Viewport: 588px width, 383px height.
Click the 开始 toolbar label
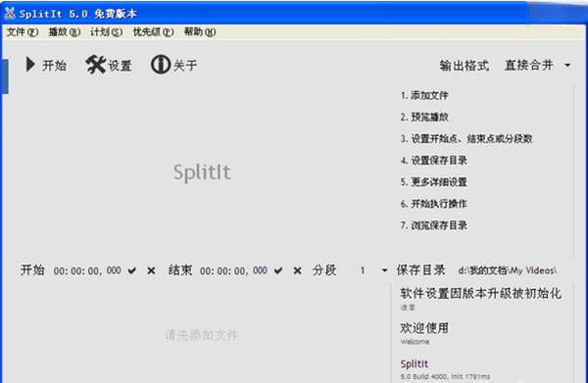54,66
